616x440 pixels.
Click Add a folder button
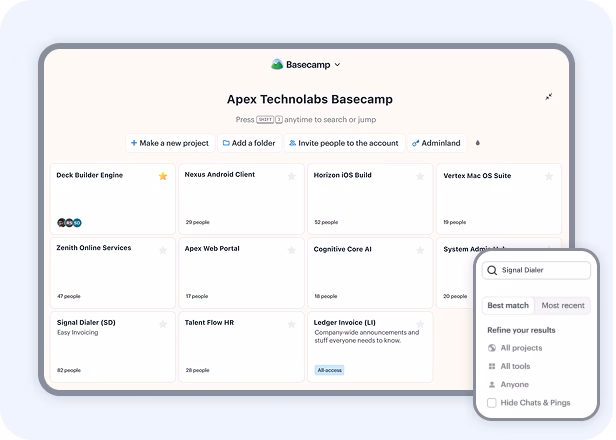pos(249,143)
